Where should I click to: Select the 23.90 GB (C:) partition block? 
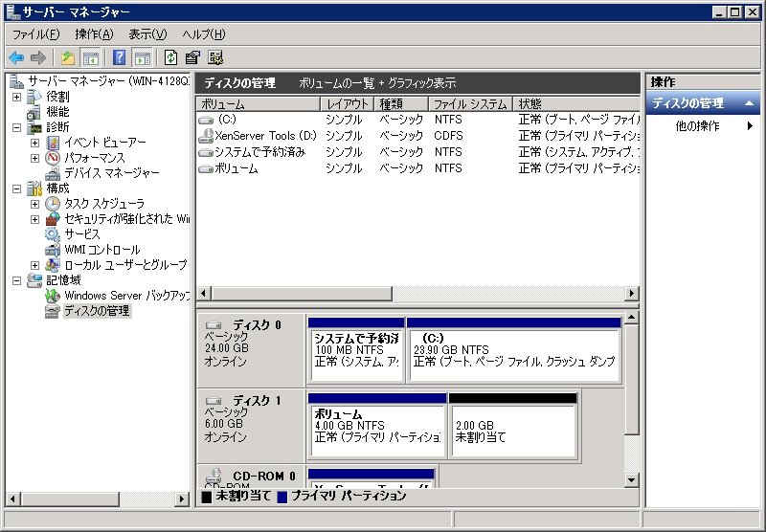coord(514,350)
